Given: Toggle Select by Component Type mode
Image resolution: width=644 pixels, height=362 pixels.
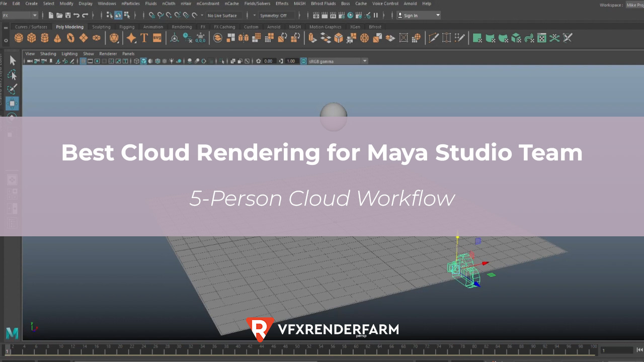Looking at the screenshot, I should [127, 15].
